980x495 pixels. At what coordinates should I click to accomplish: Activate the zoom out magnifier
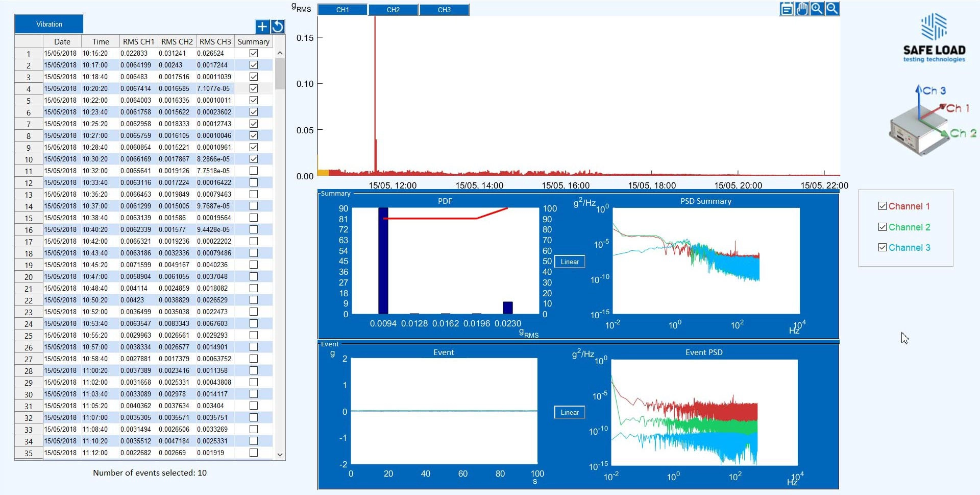pyautogui.click(x=832, y=9)
